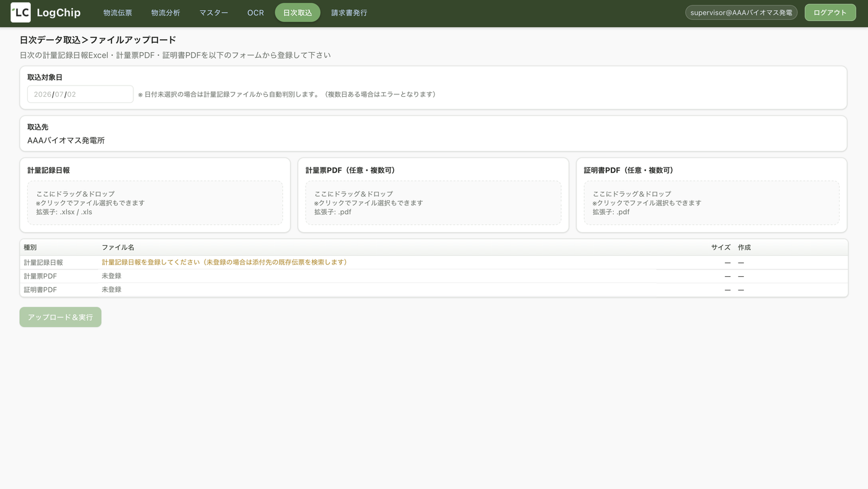
Task: Click the アップロード＆実行 button
Action: pos(60,317)
